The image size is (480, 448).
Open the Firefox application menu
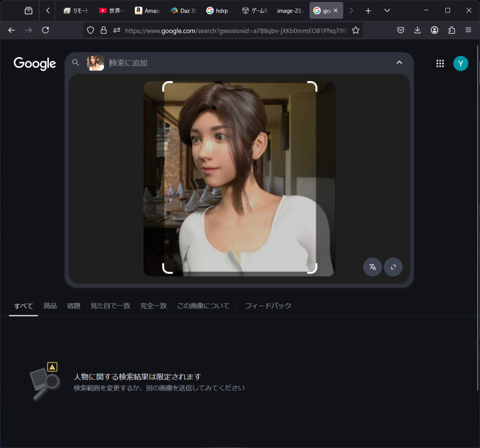coord(468,30)
